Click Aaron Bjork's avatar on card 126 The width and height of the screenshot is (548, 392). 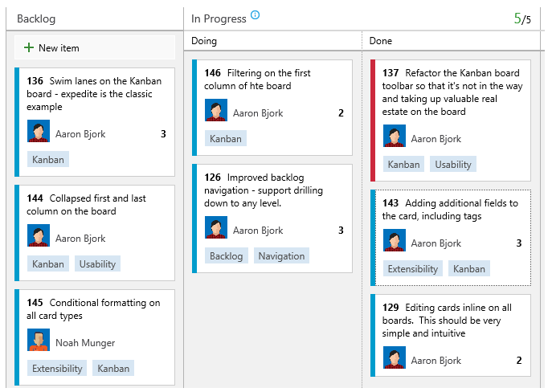click(216, 227)
